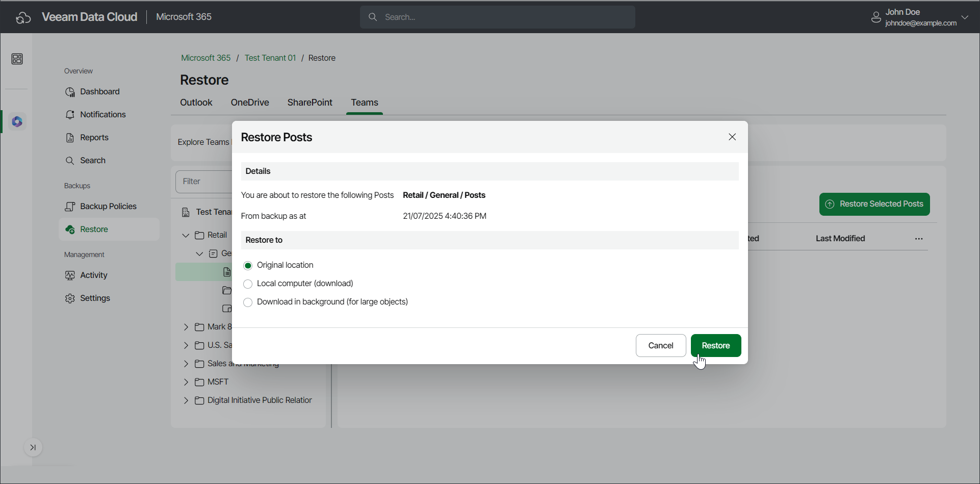The height and width of the screenshot is (484, 980).
Task: Click the top Search input field
Action: (x=498, y=17)
